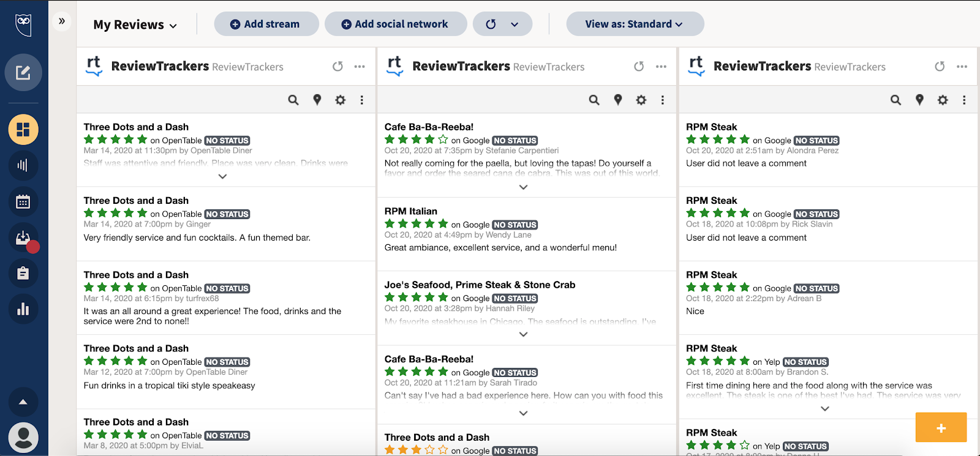Click NO STATUS on turfrex68's review
The width and height of the screenshot is (980, 456).
(x=227, y=288)
